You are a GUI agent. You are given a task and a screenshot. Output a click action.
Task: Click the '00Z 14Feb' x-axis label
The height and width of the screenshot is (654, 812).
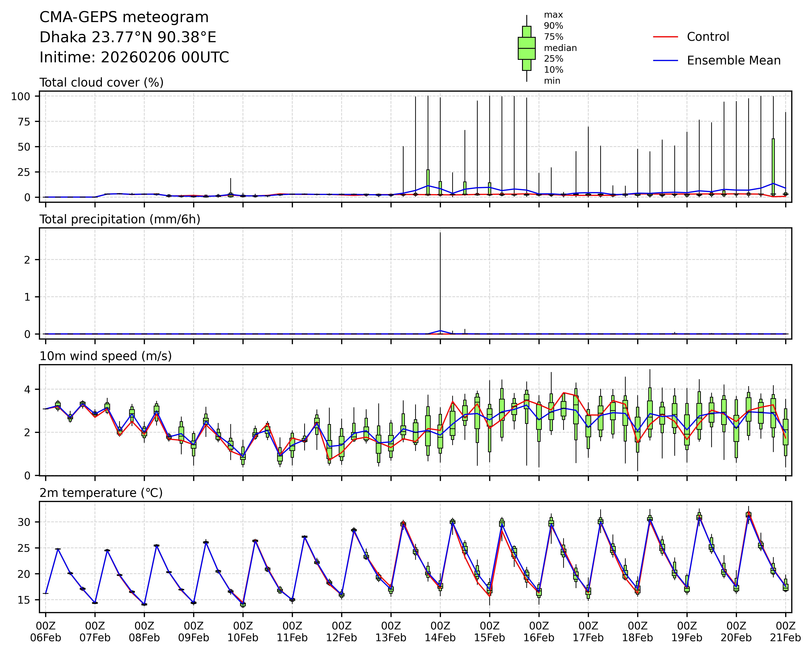coord(440,632)
